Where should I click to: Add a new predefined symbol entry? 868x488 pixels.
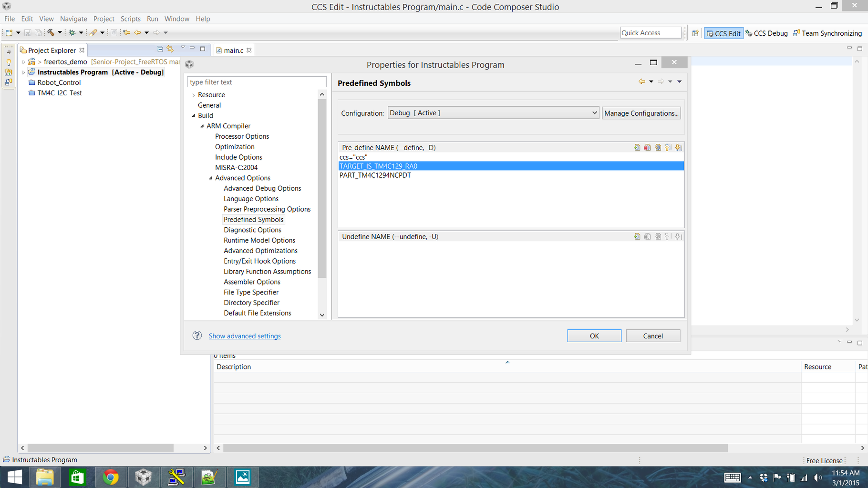pyautogui.click(x=637, y=147)
